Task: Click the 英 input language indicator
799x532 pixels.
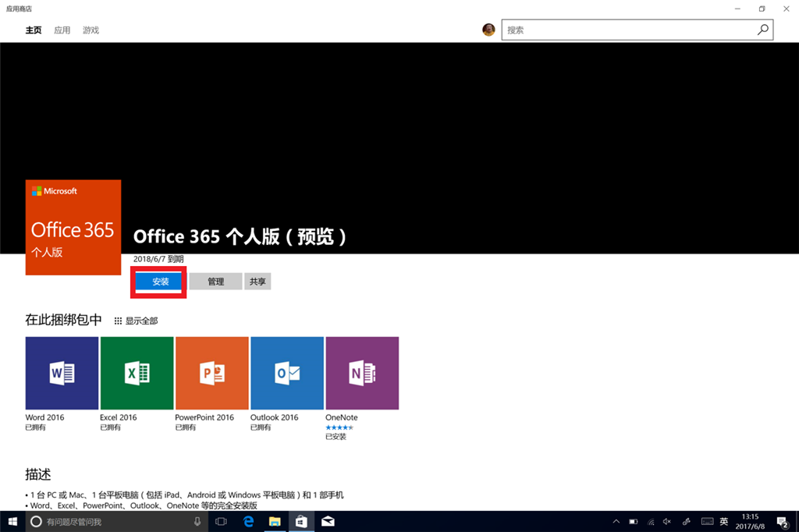Action: 724,521
